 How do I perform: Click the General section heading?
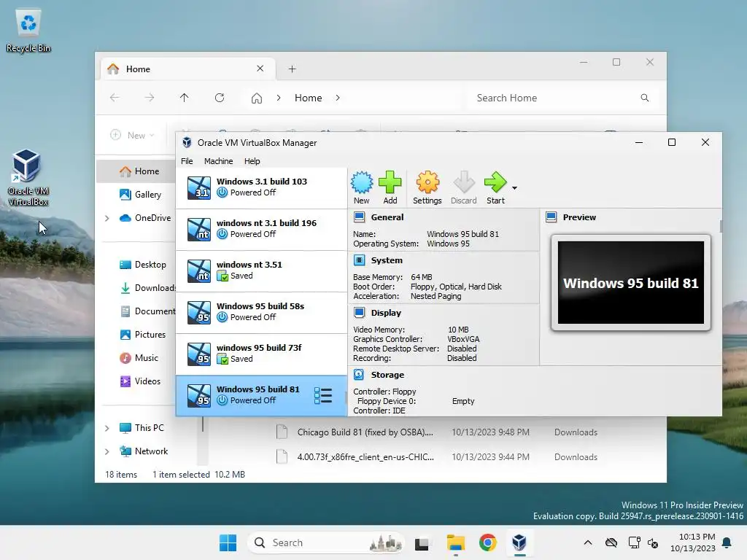(x=387, y=217)
